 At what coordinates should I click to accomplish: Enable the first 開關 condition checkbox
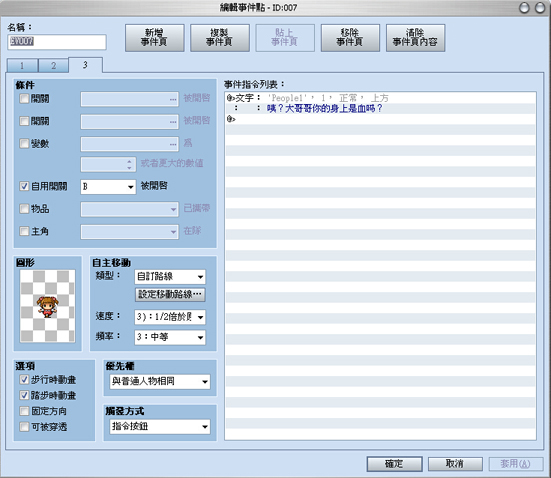(x=24, y=98)
